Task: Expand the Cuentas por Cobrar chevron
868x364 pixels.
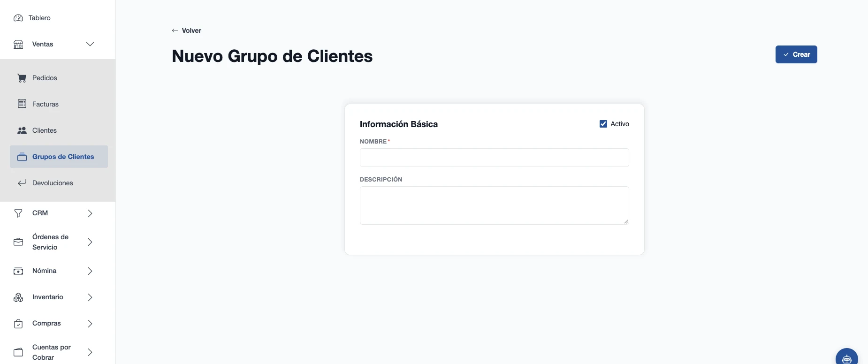Action: coord(90,352)
